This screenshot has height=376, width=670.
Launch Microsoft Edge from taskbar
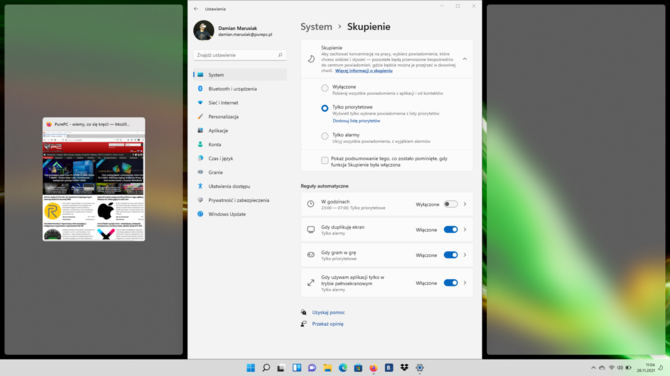pyautogui.click(x=343, y=368)
